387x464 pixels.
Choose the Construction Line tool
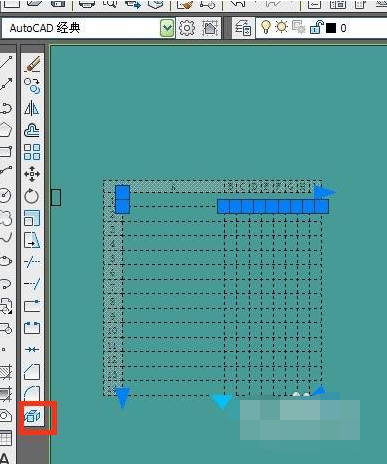tap(6, 85)
